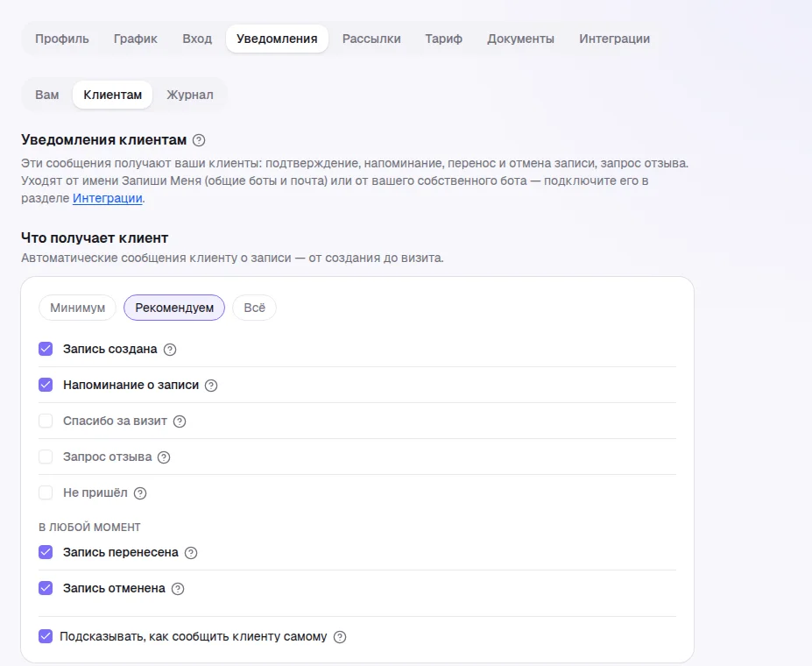812x666 pixels.
Task: Click the Запись перенесена label
Action: [x=121, y=552]
